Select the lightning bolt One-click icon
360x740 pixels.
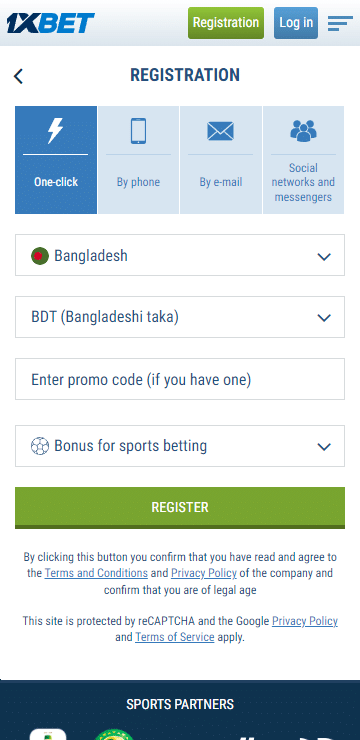pos(56,130)
